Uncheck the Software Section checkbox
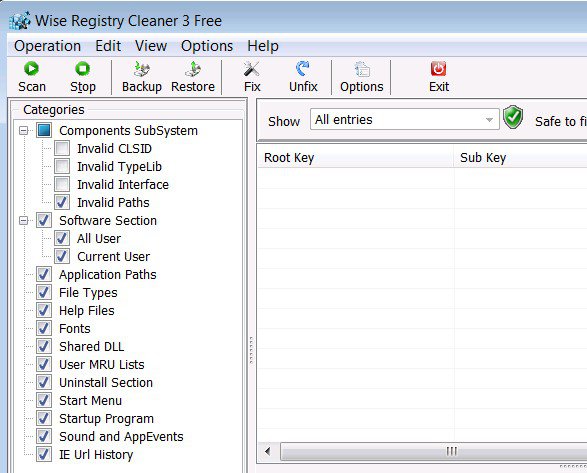587x473 pixels. coord(44,220)
